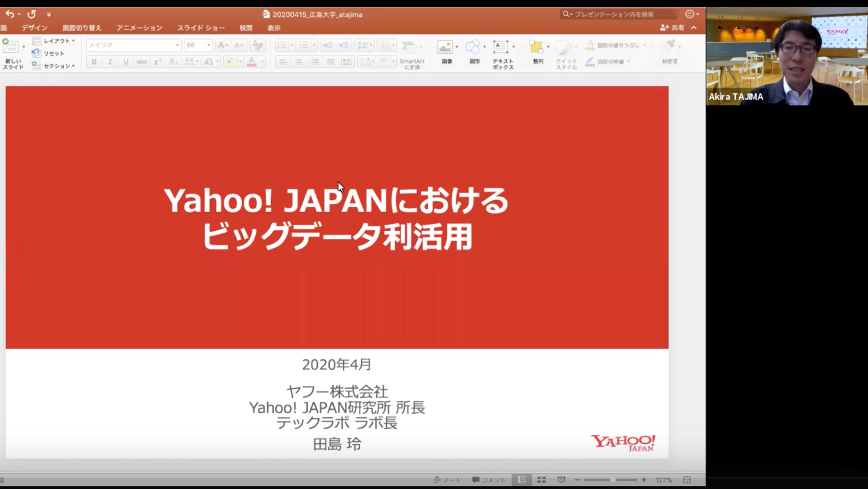Collapse the ribbon with the chevron
The height and width of the screenshot is (489, 868).
click(694, 28)
